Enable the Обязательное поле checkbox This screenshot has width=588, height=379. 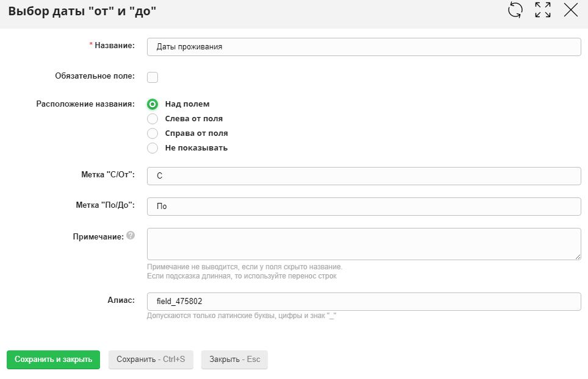(x=152, y=77)
